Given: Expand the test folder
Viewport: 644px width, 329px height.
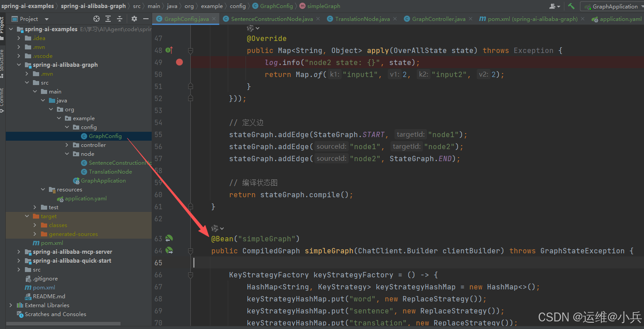Looking at the screenshot, I should [x=35, y=207].
